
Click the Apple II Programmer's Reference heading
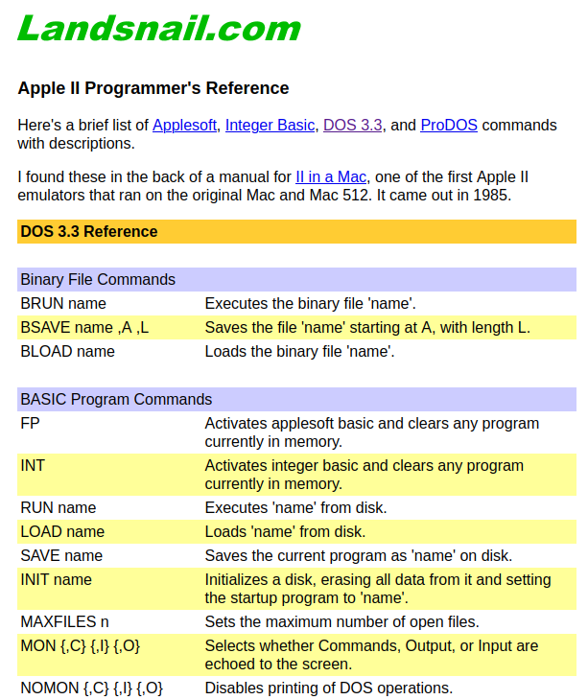pyautogui.click(x=153, y=88)
